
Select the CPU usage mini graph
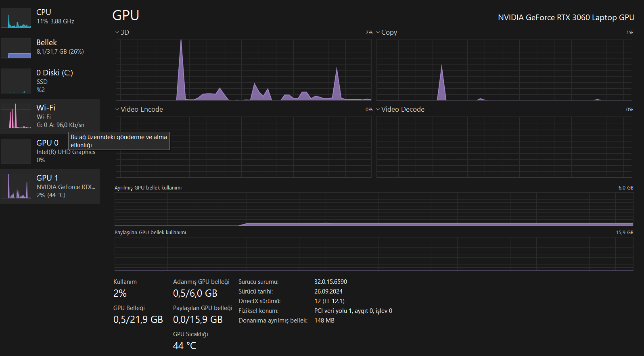click(x=16, y=18)
